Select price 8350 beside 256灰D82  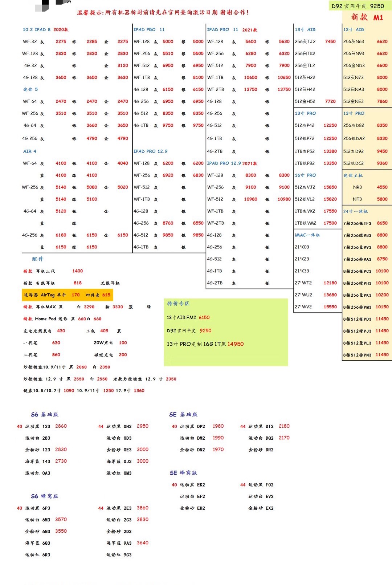(382, 125)
